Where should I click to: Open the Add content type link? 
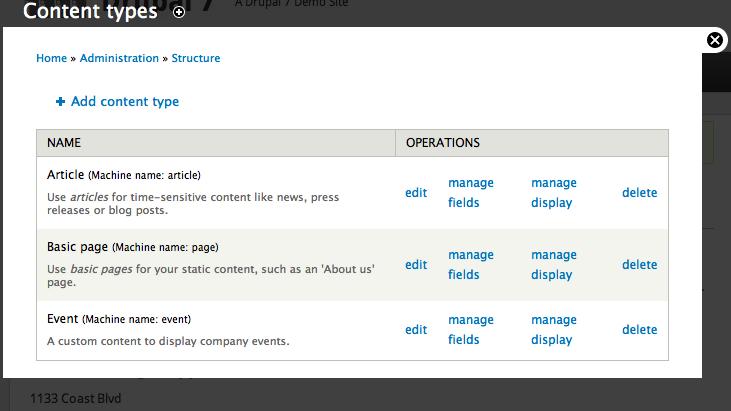[125, 101]
